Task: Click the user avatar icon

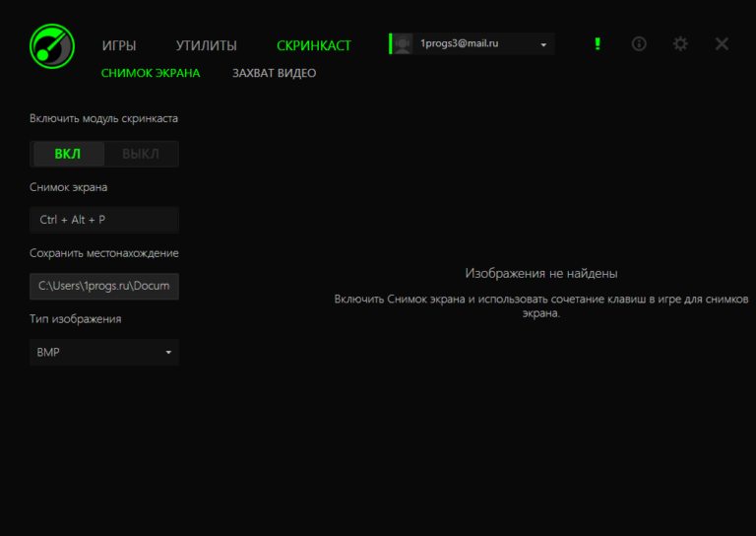Action: coord(403,44)
